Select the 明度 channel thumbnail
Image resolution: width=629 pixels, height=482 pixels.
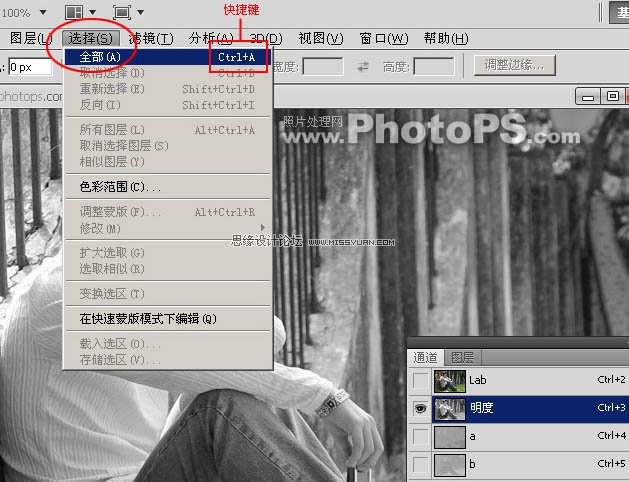tap(450, 409)
